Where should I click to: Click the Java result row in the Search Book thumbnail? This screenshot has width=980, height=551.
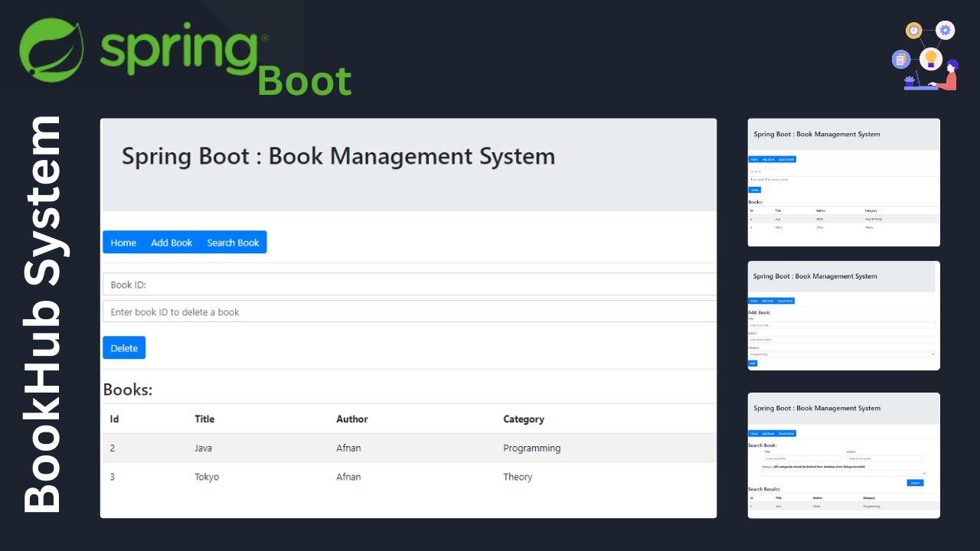(844, 506)
